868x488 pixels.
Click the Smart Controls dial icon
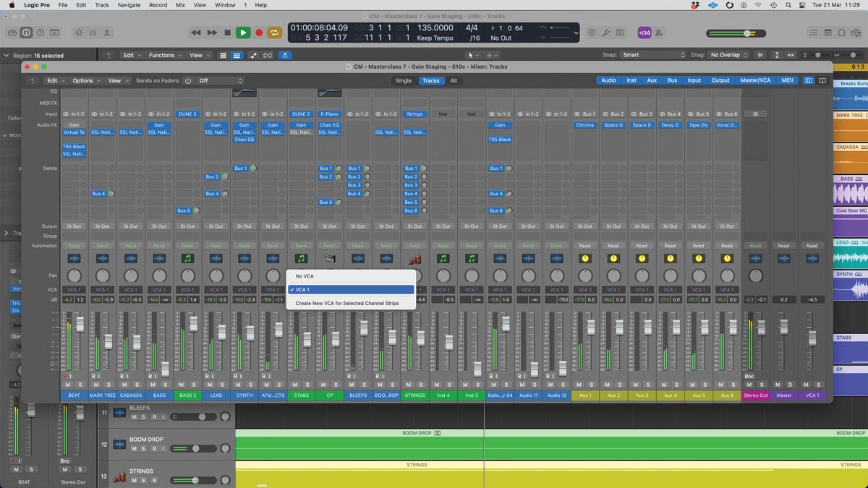tap(77, 33)
